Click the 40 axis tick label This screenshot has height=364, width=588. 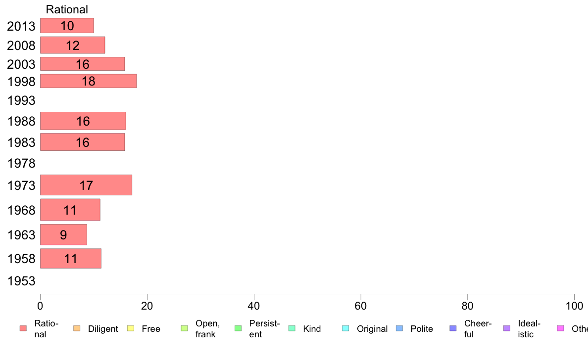(x=254, y=306)
